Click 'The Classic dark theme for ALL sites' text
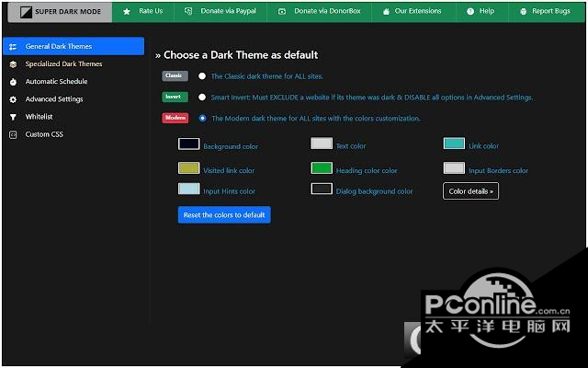This screenshot has height=368, width=588. pos(267,76)
